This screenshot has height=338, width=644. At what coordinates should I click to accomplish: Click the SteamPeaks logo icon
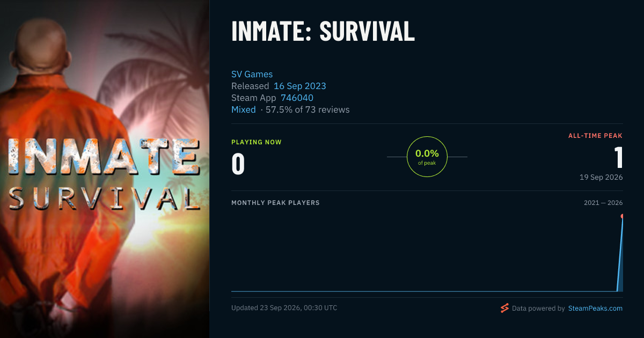[x=504, y=308]
